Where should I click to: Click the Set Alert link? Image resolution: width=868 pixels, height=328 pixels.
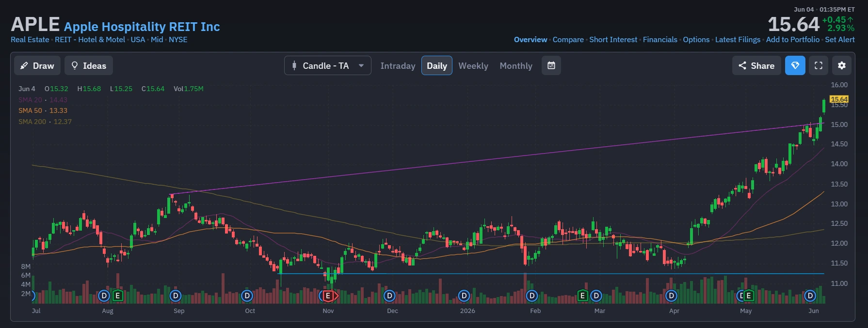840,40
